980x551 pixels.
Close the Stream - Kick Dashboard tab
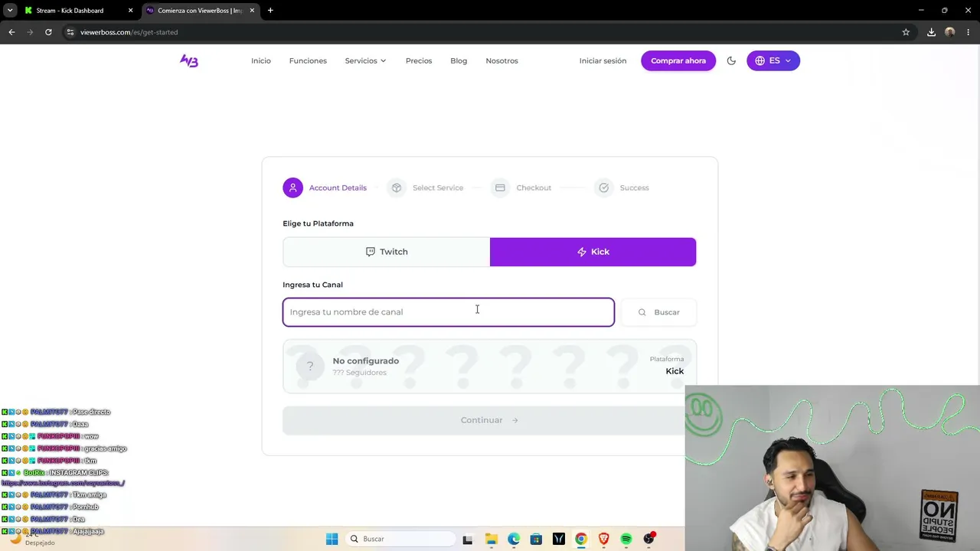[130, 11]
